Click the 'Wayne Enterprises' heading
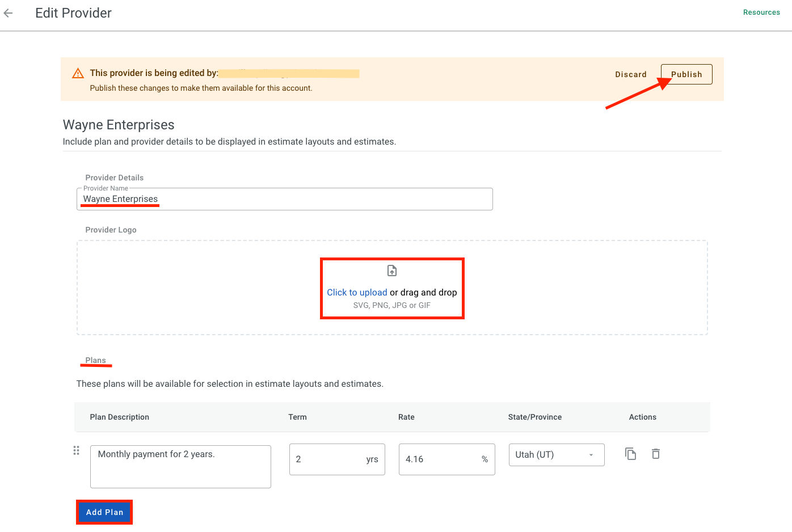 [119, 125]
